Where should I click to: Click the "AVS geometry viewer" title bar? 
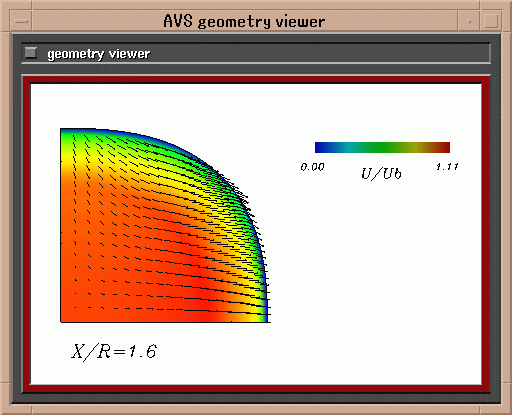(x=245, y=21)
